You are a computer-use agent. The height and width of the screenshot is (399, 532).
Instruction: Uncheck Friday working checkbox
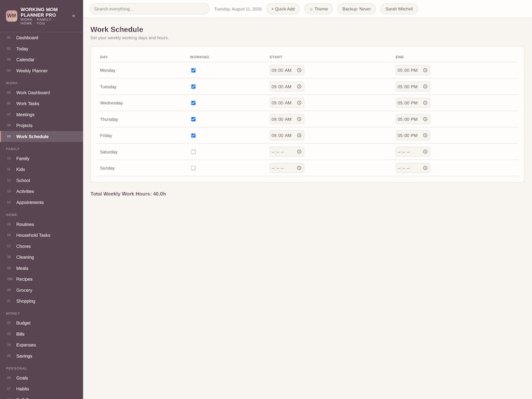(194, 135)
